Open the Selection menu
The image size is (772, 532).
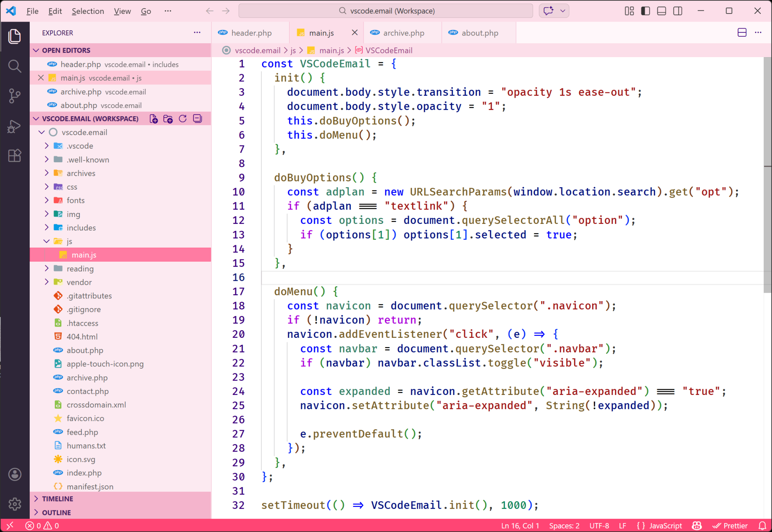coord(88,11)
